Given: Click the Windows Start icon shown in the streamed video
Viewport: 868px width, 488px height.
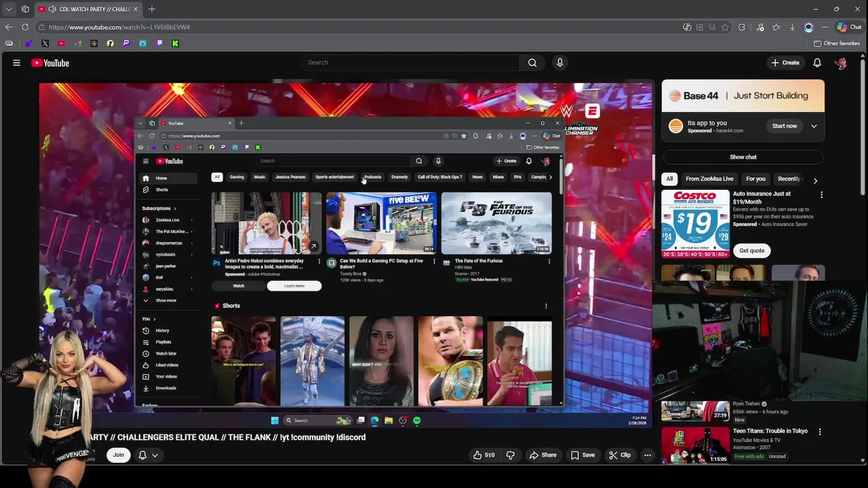Looking at the screenshot, I should coord(275,420).
